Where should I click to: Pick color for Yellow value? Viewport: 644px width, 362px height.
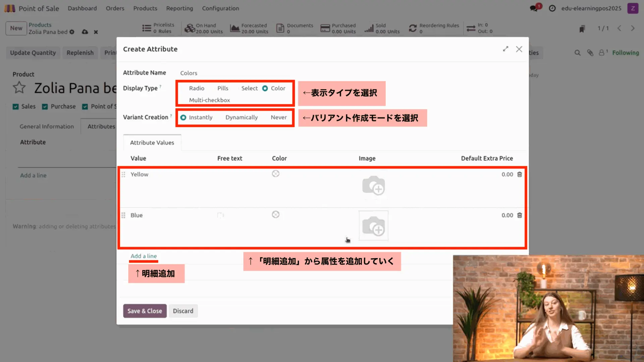275,174
